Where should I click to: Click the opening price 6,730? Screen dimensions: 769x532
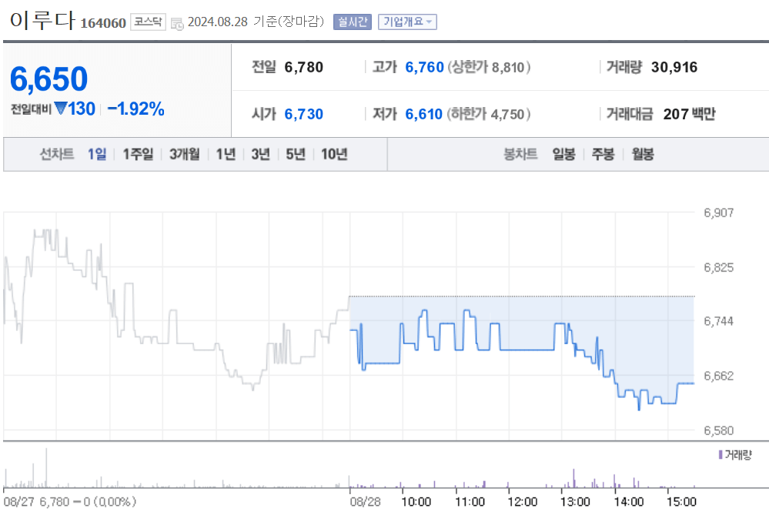[x=303, y=114]
